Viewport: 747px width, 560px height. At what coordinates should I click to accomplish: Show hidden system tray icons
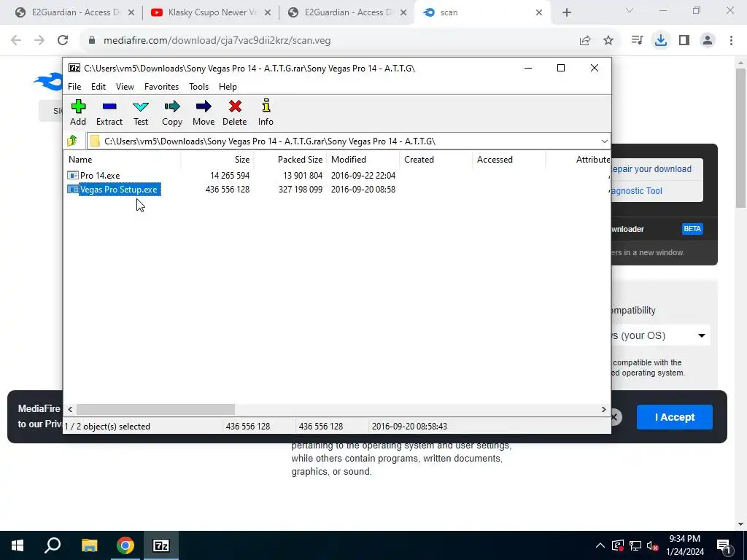[x=600, y=545]
